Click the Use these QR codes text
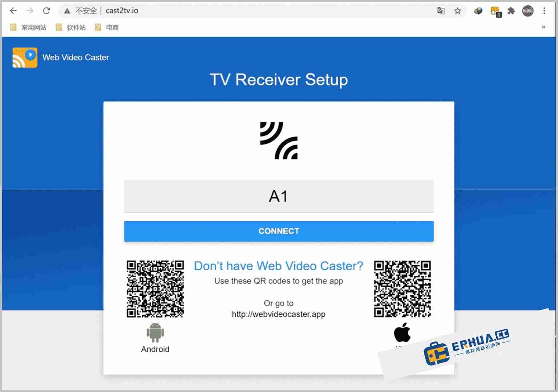Screen dimensions: 558x392 tap(279, 281)
